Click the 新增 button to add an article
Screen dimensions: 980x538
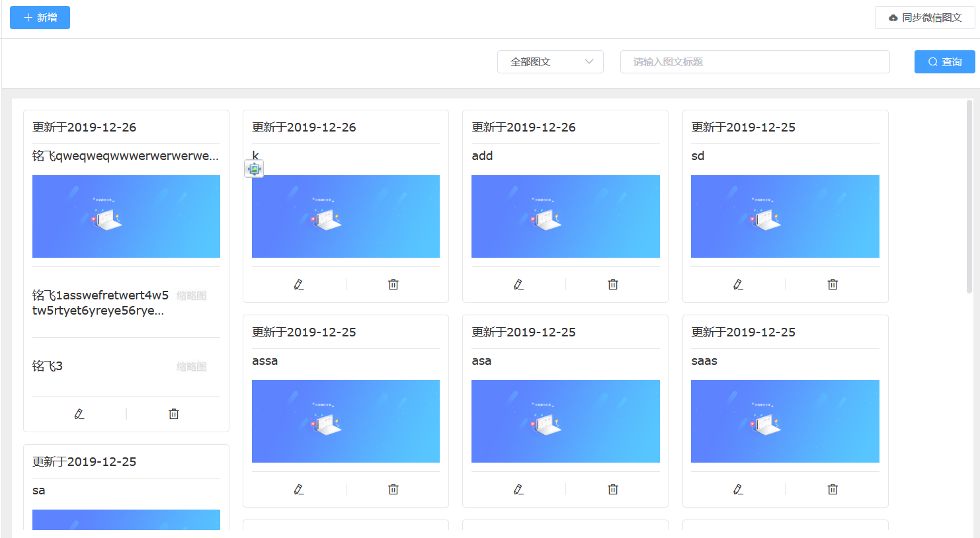(40, 18)
